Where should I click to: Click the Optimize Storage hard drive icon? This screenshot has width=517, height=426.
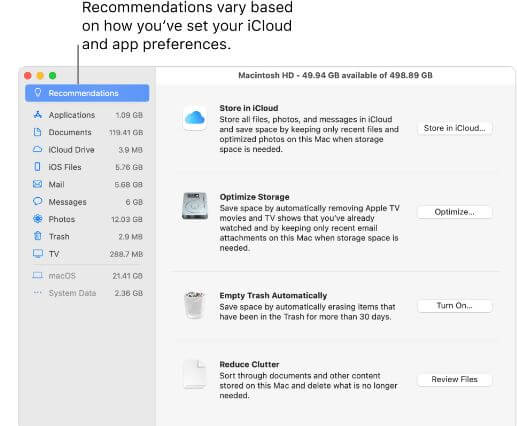coord(195,206)
